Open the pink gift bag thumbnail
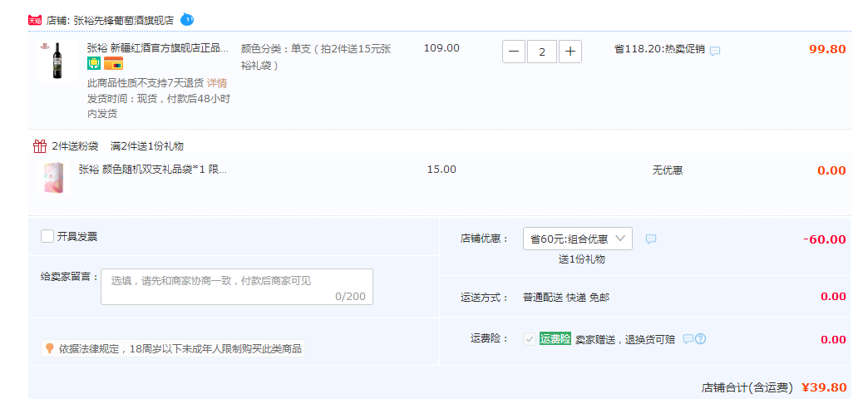This screenshot has width=868, height=399. [x=54, y=177]
